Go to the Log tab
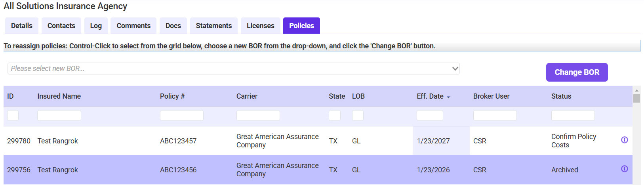The image size is (644, 185). 96,26
